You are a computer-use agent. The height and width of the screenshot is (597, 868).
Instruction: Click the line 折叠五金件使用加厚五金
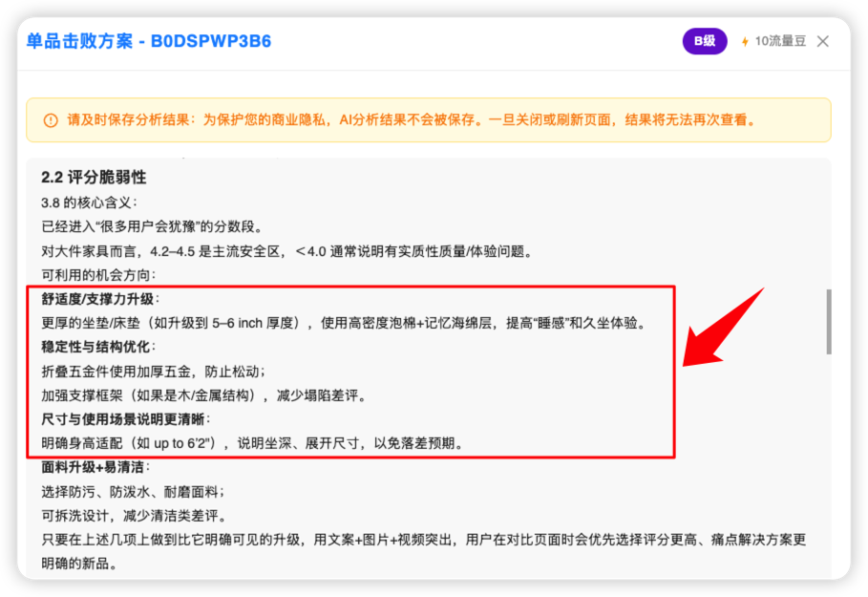(x=154, y=371)
